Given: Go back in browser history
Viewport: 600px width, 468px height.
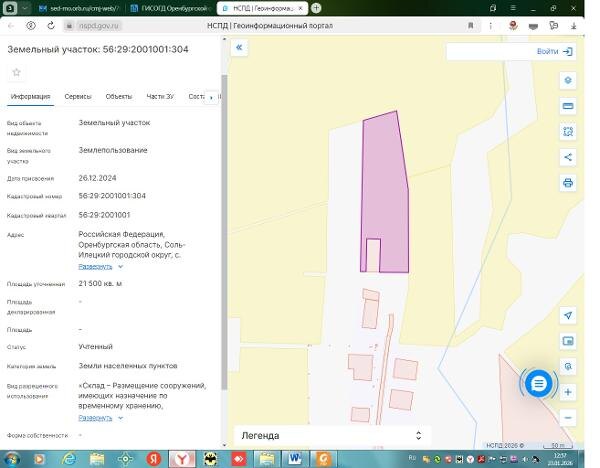Looking at the screenshot, I should [x=11, y=26].
